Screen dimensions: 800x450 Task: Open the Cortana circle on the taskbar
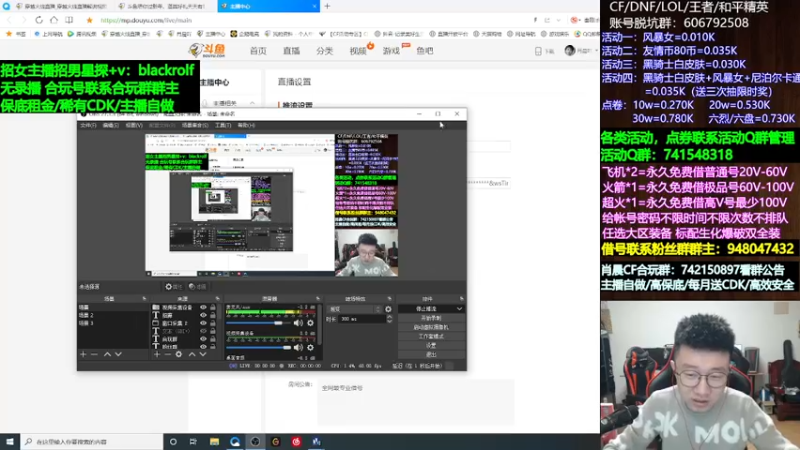point(173,441)
